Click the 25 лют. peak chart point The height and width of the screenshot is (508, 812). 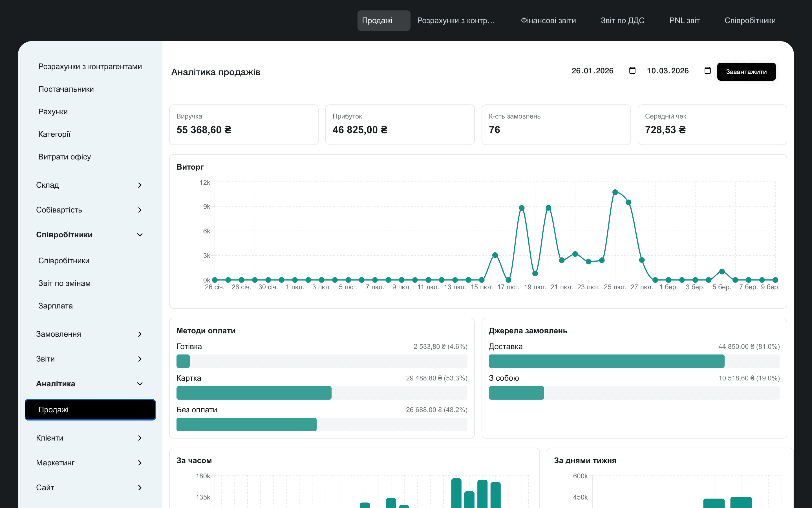point(615,192)
